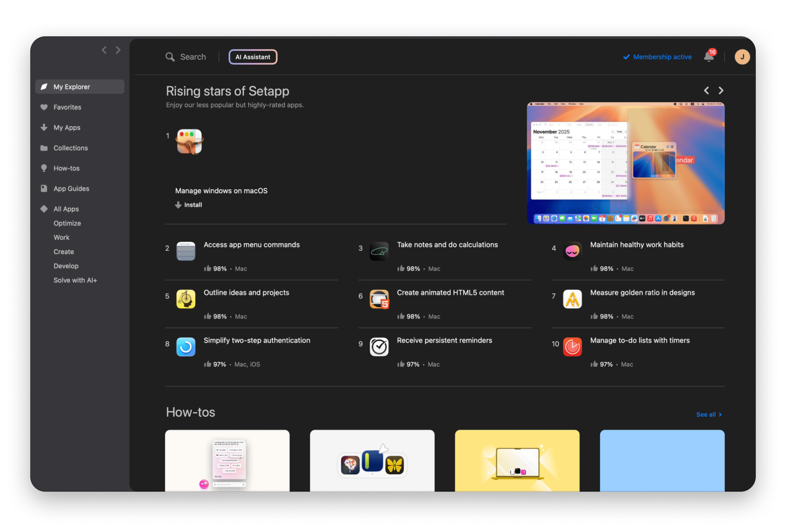Open Simplify two-step authentication icon

tap(186, 347)
